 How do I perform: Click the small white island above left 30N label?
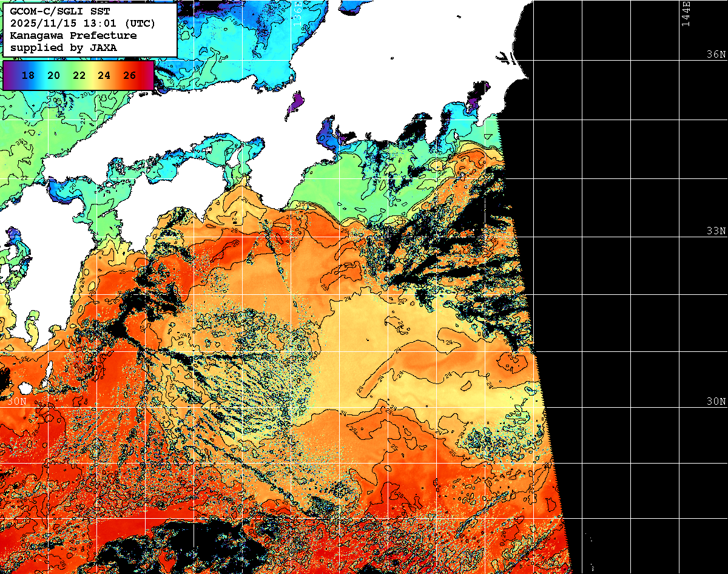(25, 387)
